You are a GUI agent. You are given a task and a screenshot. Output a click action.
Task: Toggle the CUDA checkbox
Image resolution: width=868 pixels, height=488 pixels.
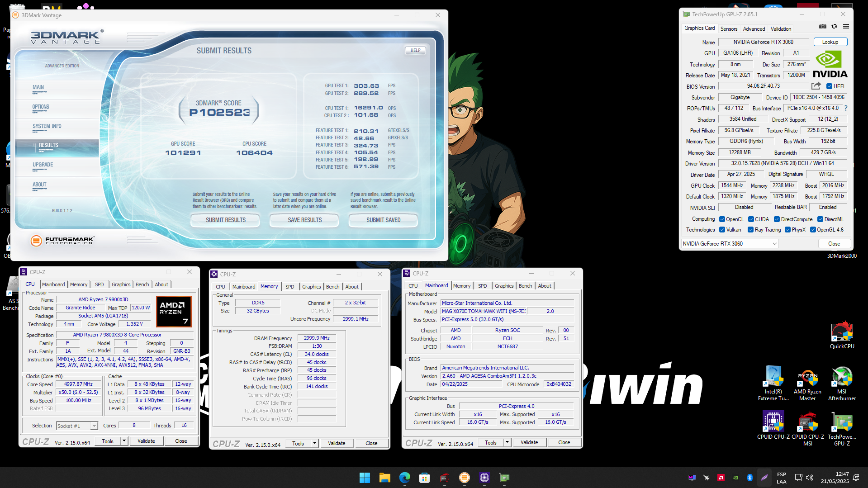coord(751,219)
